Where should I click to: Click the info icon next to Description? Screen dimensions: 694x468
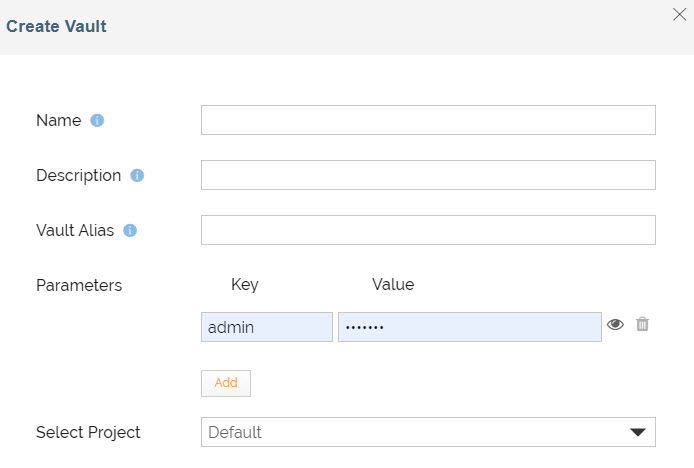click(x=137, y=176)
